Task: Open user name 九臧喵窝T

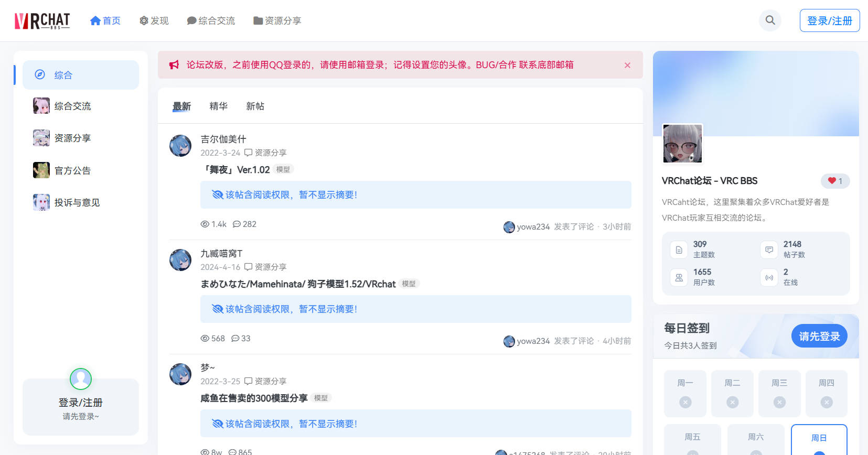Action: [221, 253]
